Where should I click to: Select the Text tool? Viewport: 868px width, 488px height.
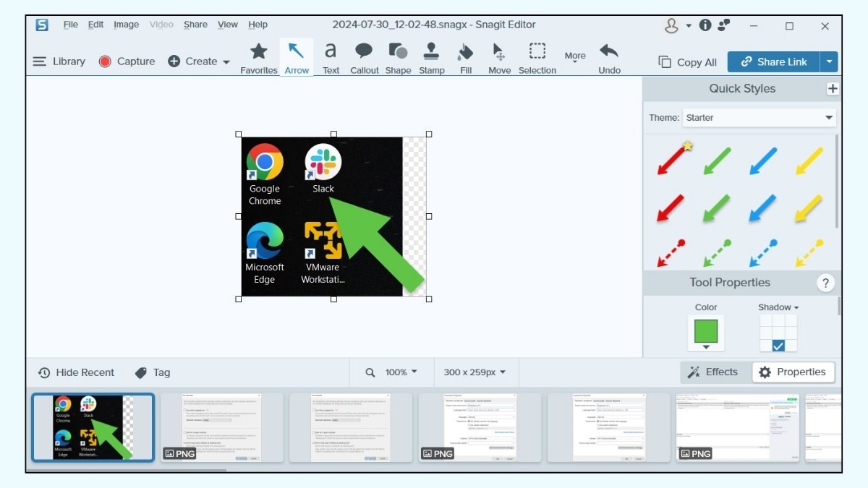coord(331,58)
